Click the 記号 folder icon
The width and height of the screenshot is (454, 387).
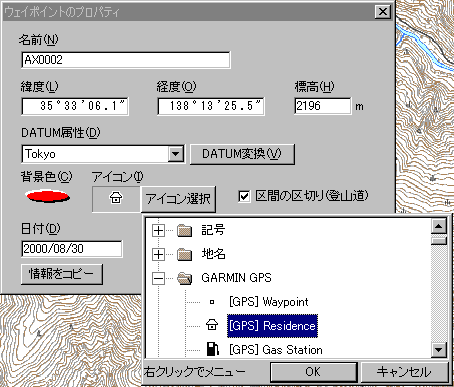click(x=184, y=230)
